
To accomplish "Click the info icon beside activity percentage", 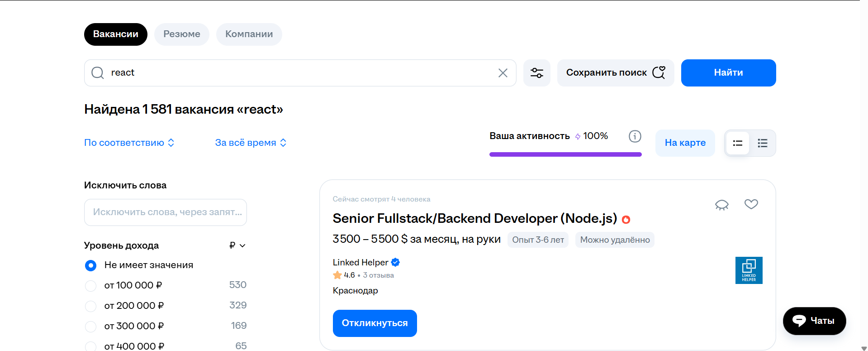I will (x=635, y=136).
